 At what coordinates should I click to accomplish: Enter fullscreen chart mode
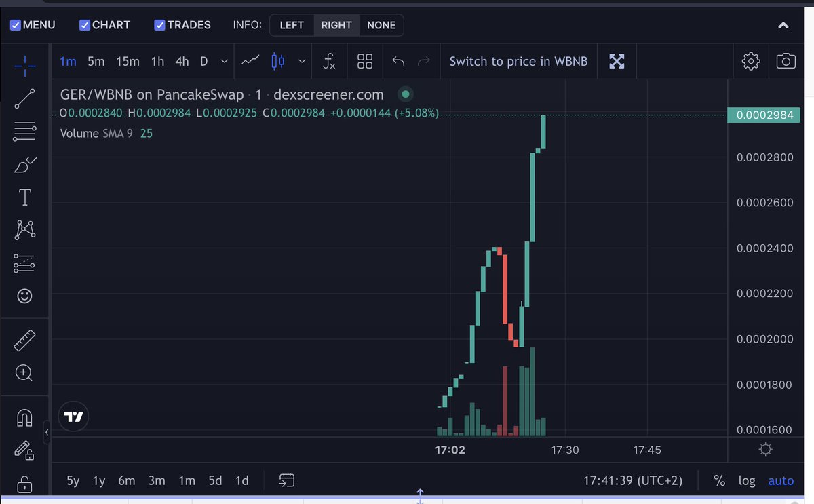point(617,61)
